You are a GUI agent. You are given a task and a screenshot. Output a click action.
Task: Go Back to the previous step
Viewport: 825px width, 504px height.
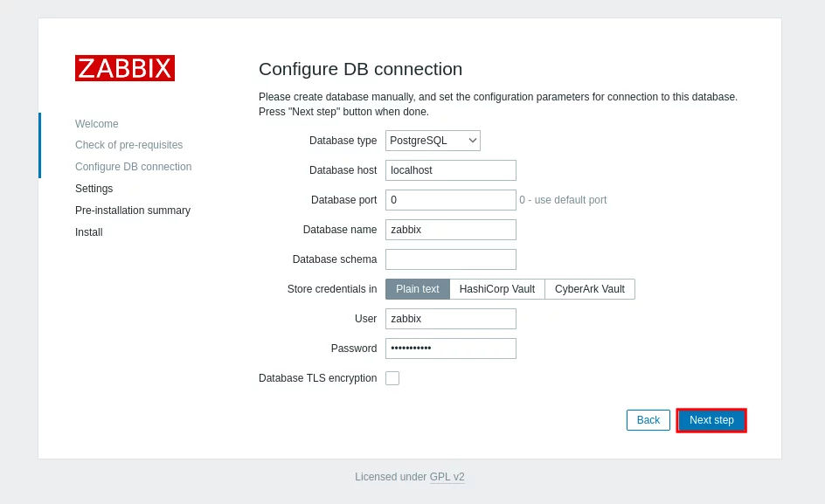tap(648, 420)
